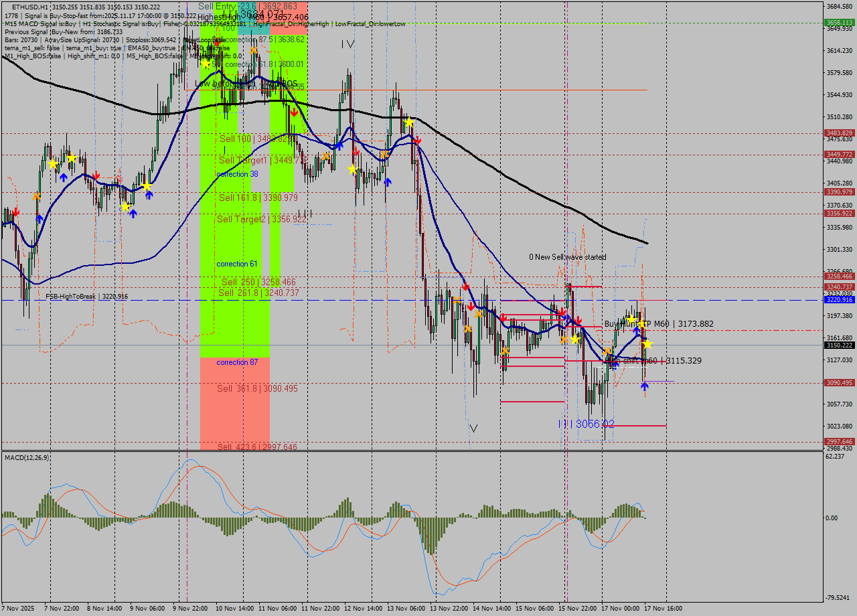Select the V wave label near the chart bottom
The height and width of the screenshot is (616, 857).
(x=473, y=428)
